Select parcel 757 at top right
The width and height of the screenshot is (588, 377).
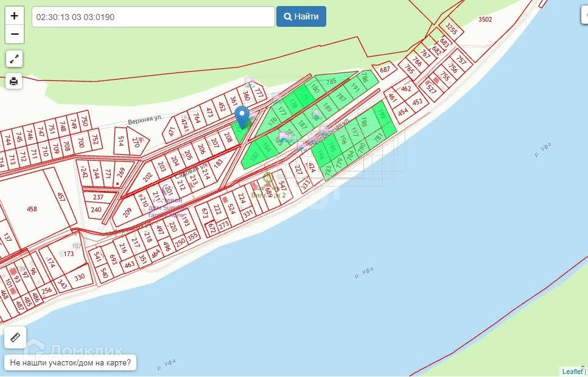click(461, 60)
